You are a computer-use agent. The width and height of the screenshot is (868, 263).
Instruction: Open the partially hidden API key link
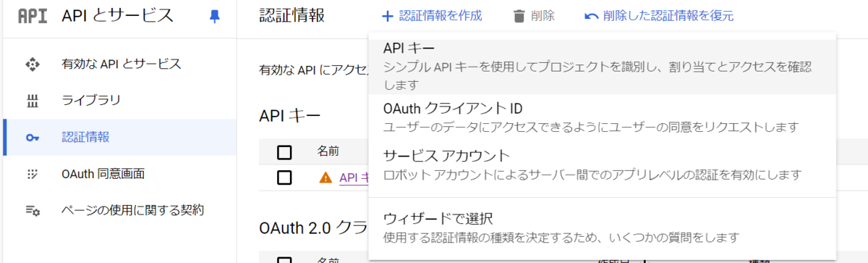[354, 177]
